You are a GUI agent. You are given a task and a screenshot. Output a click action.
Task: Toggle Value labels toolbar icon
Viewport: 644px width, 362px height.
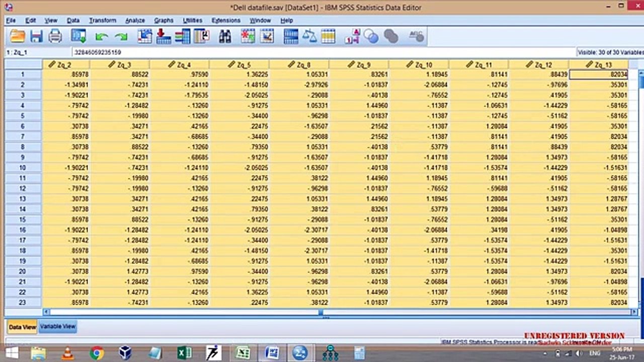pos(352,36)
